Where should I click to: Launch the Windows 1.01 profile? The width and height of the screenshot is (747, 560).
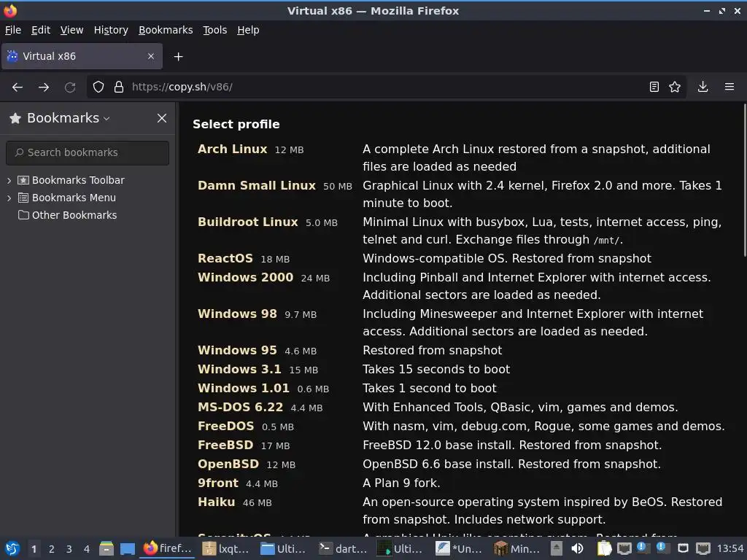[244, 389]
